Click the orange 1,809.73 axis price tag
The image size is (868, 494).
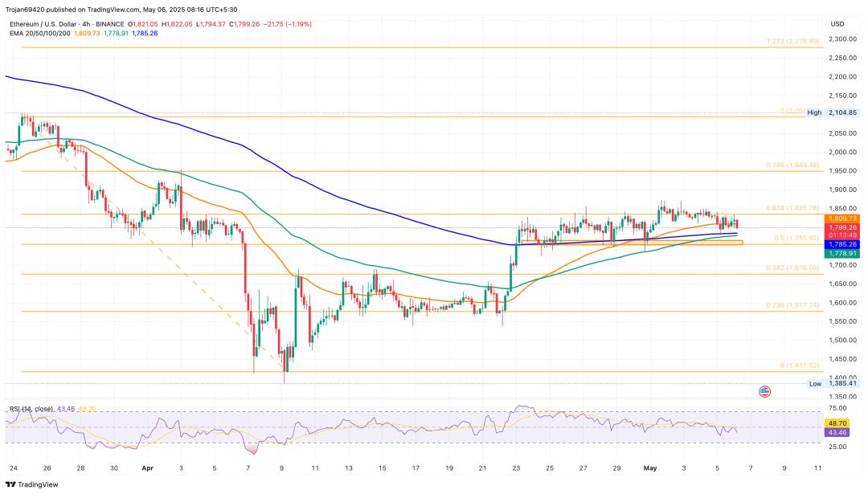tap(842, 218)
